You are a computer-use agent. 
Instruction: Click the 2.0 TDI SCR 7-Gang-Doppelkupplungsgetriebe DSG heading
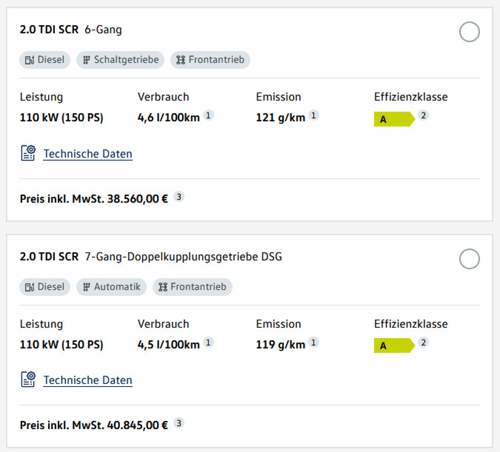pyautogui.click(x=151, y=257)
